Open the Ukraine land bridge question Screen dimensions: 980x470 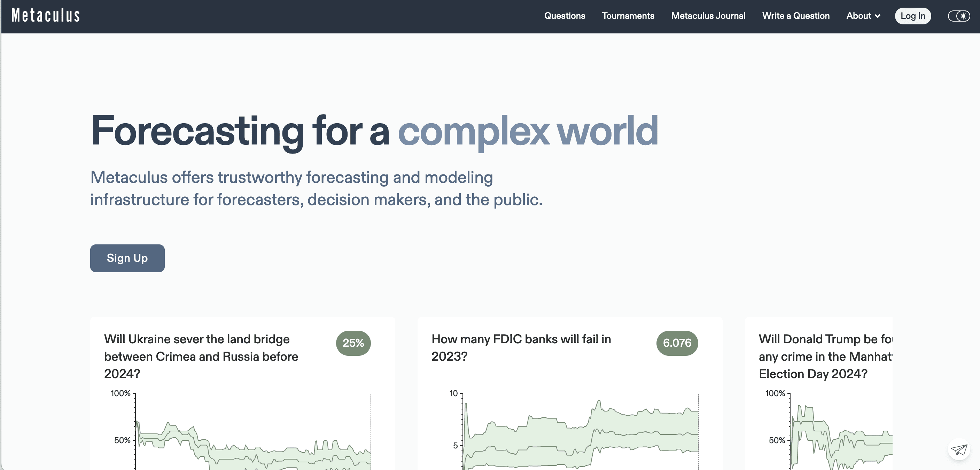(201, 356)
